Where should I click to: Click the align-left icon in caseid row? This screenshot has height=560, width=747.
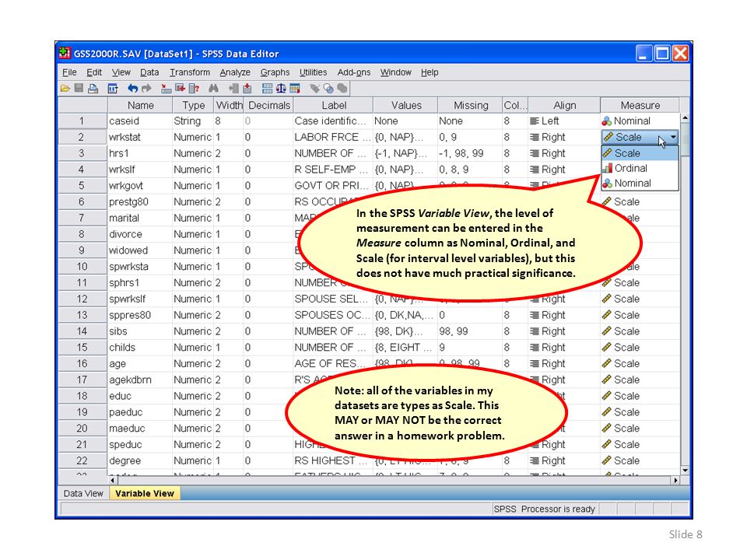pos(535,121)
